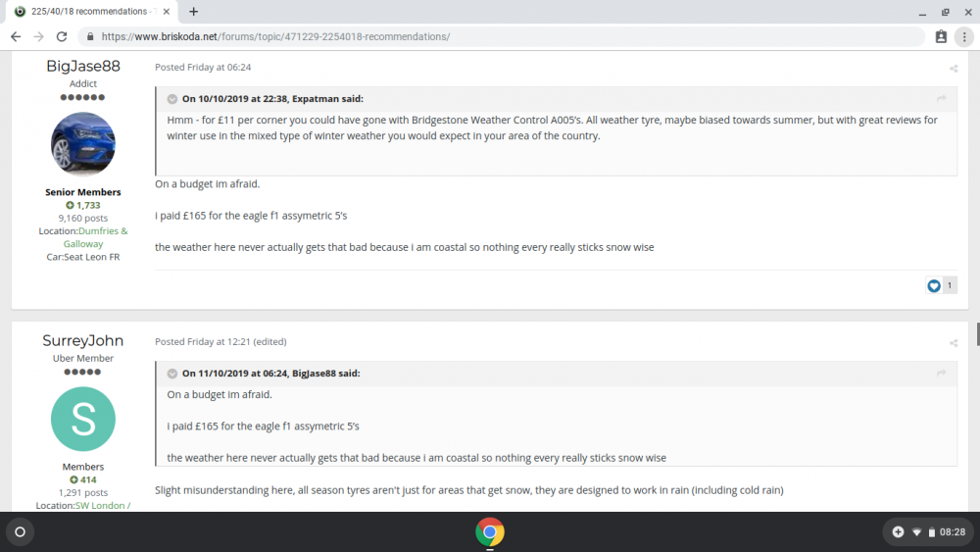The width and height of the screenshot is (980, 552).
Task: Collapse the BigJase88 quote in SurreyJohn's post
Action: point(172,374)
